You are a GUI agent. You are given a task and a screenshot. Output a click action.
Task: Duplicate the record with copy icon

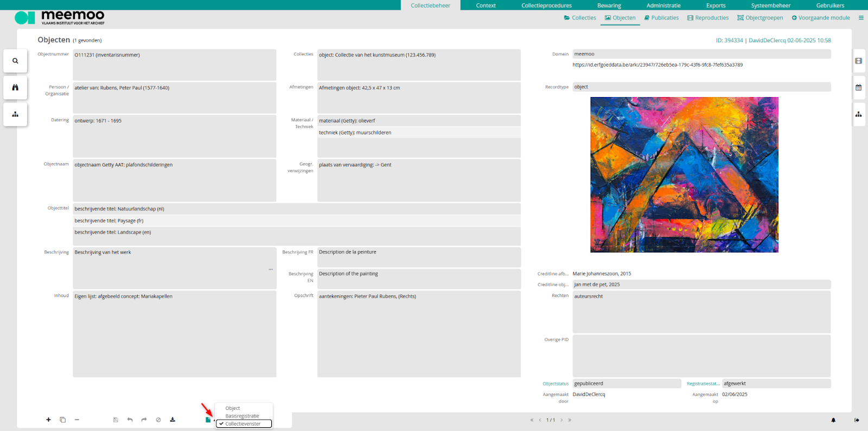click(x=63, y=420)
